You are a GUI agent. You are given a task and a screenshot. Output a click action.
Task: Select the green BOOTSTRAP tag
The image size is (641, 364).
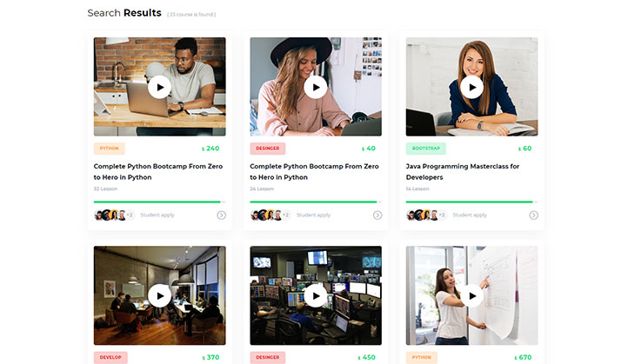tap(425, 149)
